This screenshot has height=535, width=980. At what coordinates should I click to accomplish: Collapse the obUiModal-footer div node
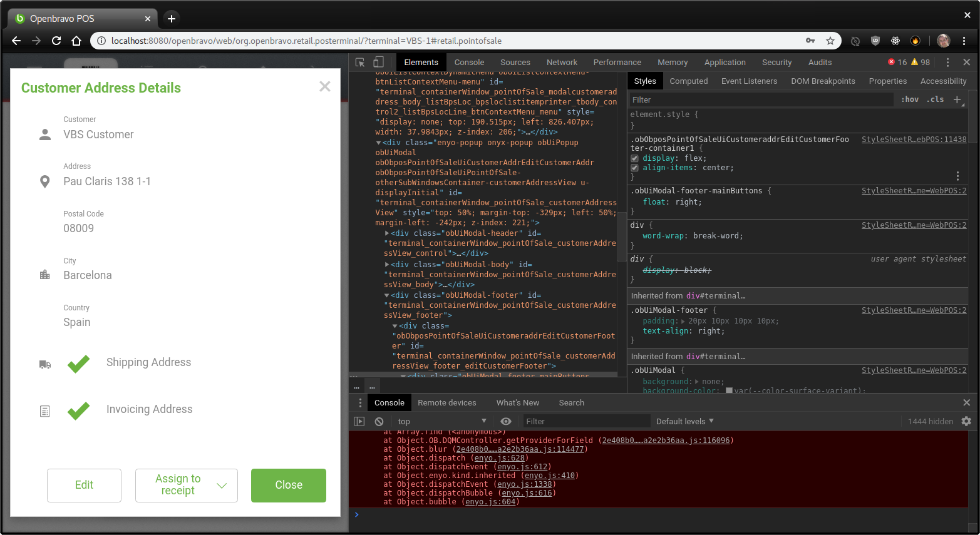point(387,295)
